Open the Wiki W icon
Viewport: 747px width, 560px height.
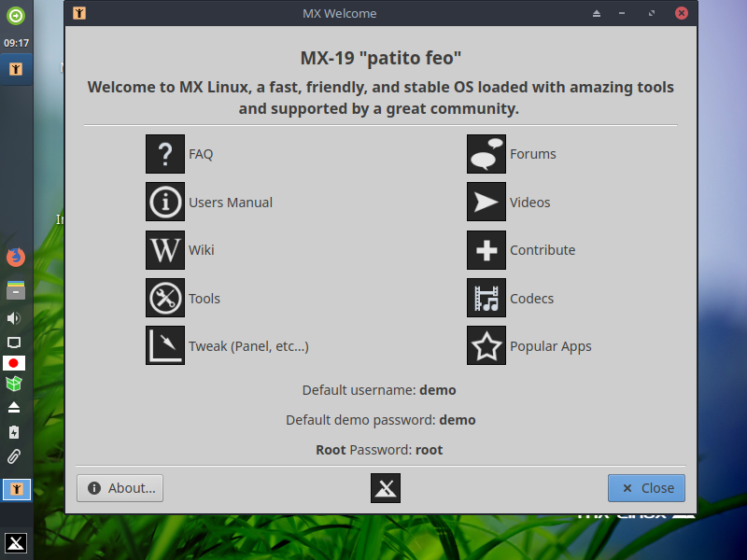(x=165, y=250)
